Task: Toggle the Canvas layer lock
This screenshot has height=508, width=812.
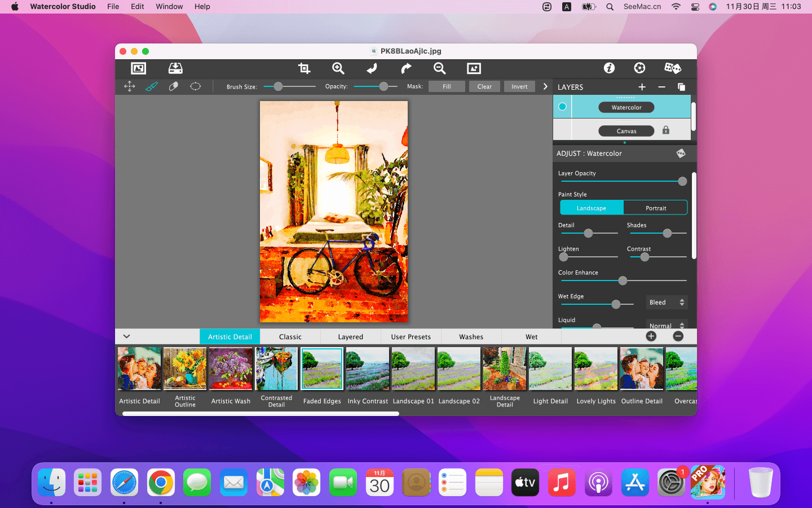Action: coord(666,130)
